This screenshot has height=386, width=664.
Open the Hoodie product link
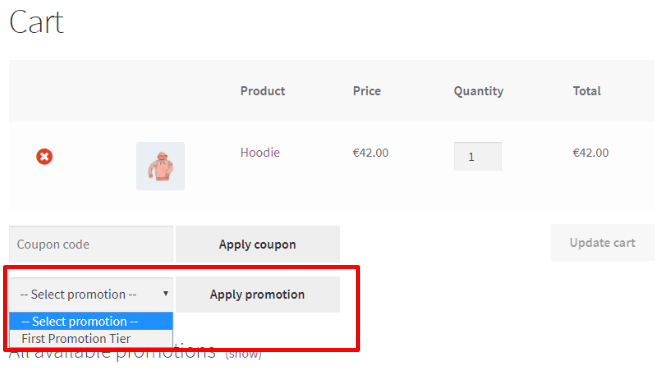tap(260, 152)
